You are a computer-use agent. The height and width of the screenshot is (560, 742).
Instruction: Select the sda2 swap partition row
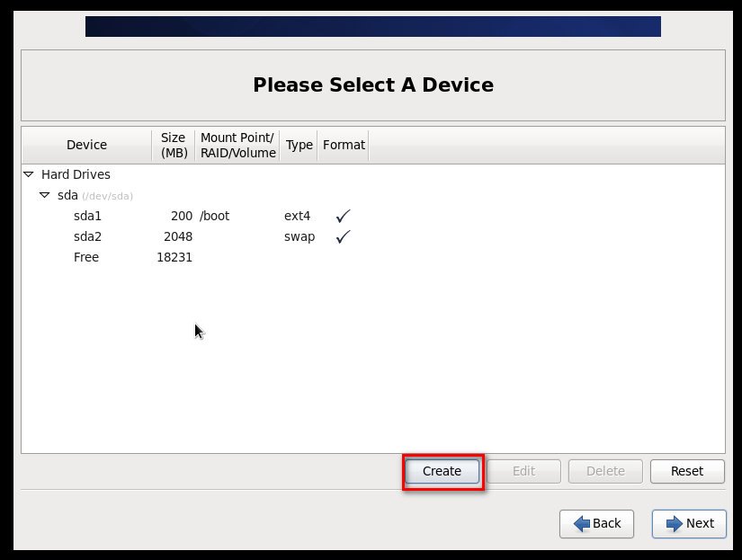[373, 236]
